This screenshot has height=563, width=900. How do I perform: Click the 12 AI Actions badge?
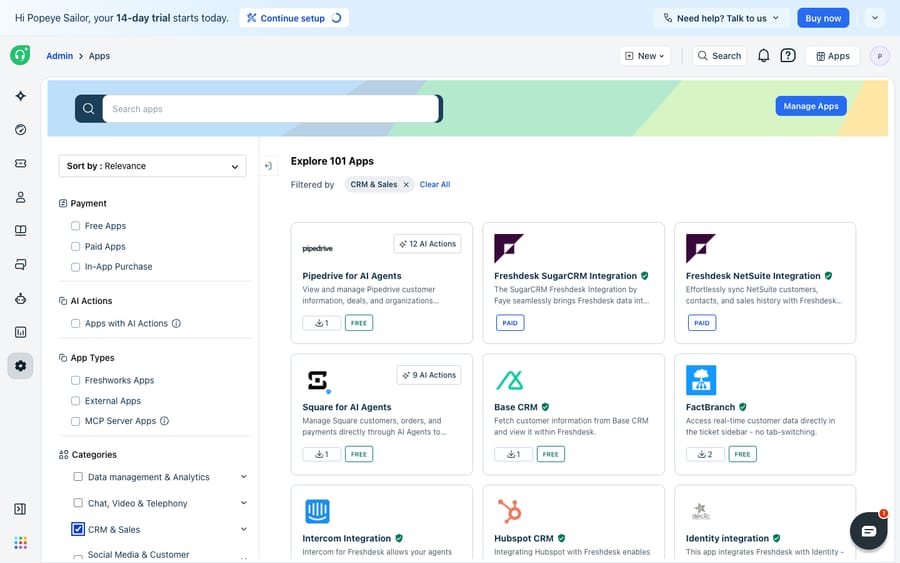pos(427,244)
